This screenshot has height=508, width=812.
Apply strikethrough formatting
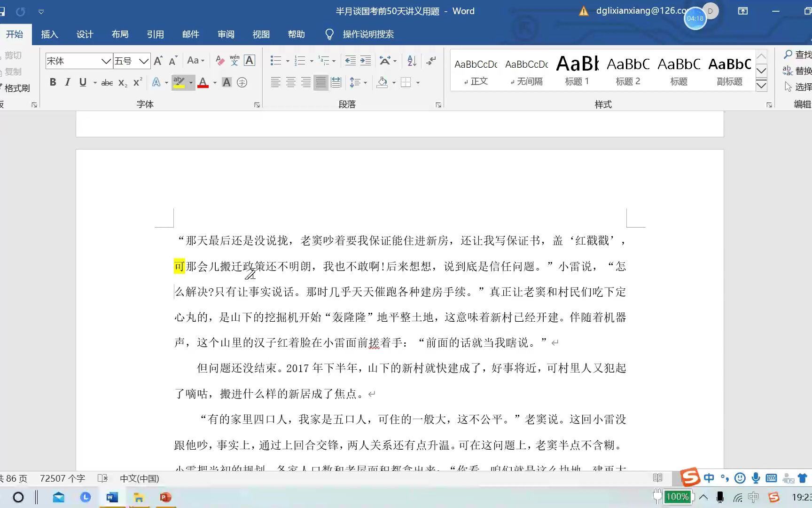coord(107,83)
